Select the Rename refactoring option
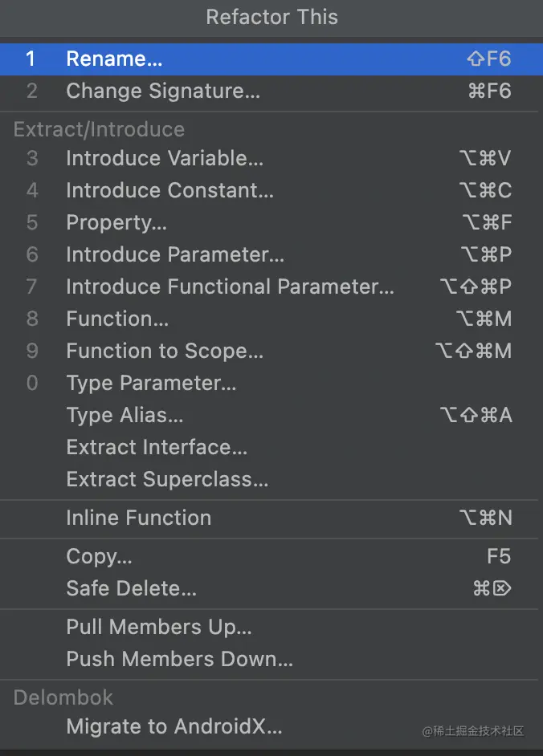Image resolution: width=543 pixels, height=756 pixels. pos(114,59)
